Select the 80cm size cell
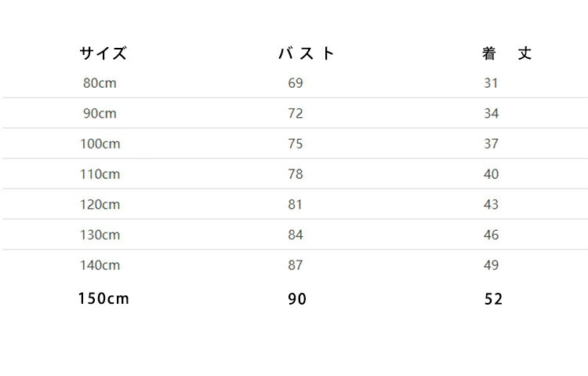This screenshot has width=588, height=376. click(x=100, y=83)
